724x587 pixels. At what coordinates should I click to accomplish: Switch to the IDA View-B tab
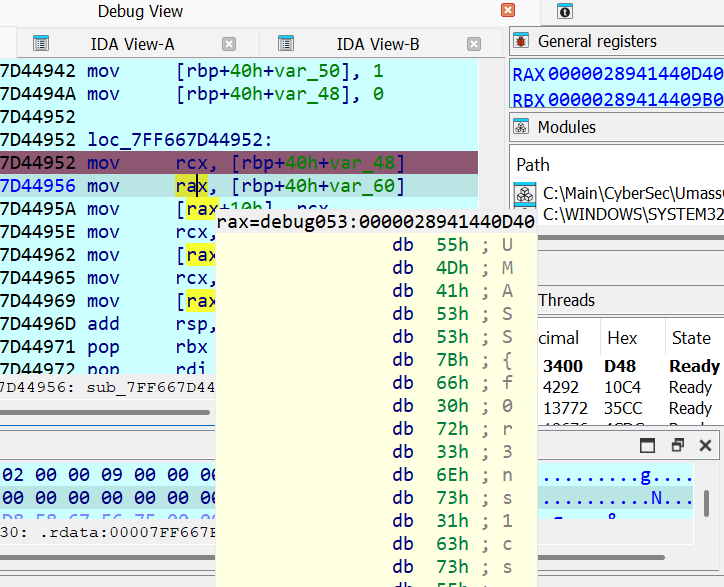pos(378,44)
